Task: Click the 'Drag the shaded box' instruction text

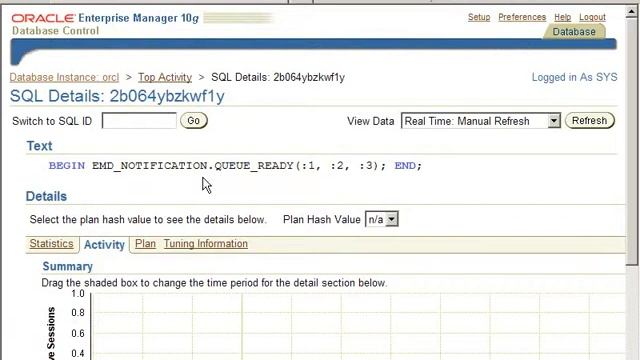Action: [x=214, y=283]
